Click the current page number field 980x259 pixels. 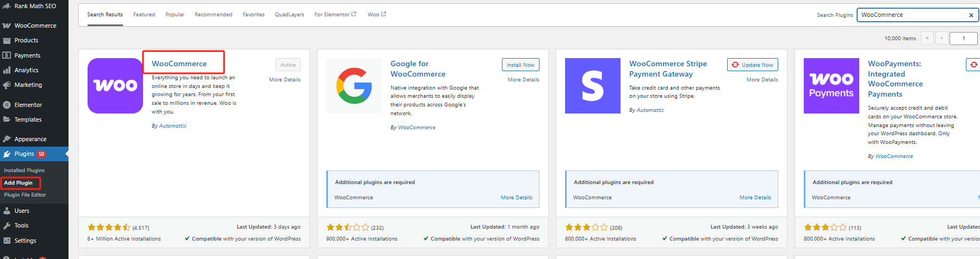[x=963, y=39]
